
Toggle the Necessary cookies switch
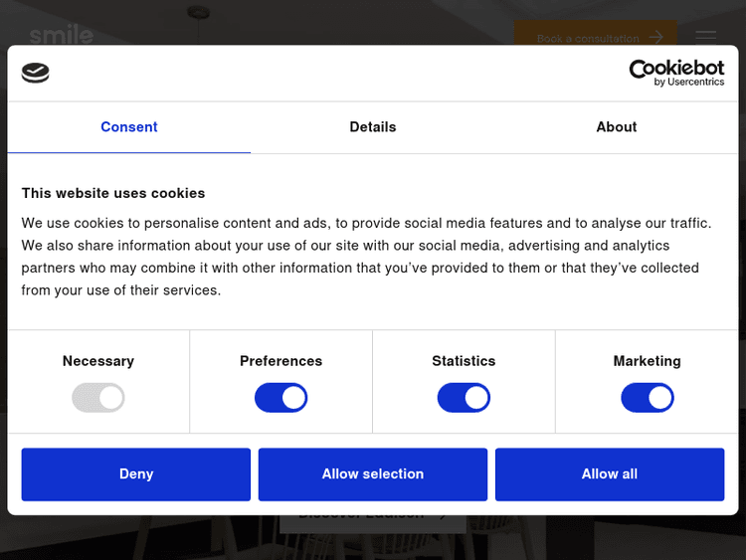click(x=98, y=398)
